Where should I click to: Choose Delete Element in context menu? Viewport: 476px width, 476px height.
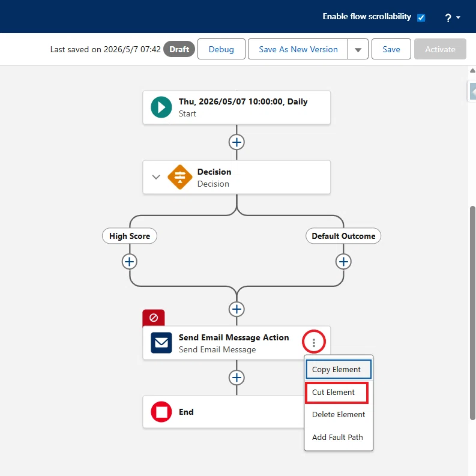pos(339,415)
